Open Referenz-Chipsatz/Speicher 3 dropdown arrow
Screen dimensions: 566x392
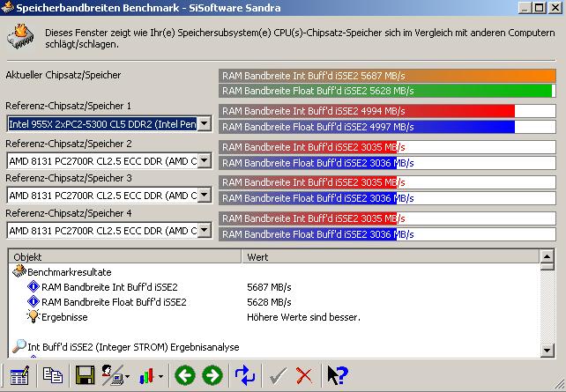click(205, 195)
